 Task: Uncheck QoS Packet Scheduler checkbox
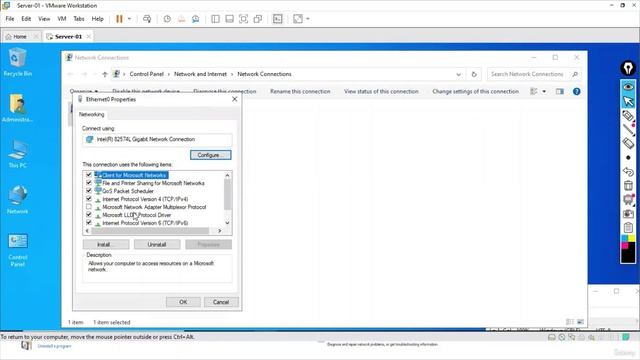click(89, 191)
